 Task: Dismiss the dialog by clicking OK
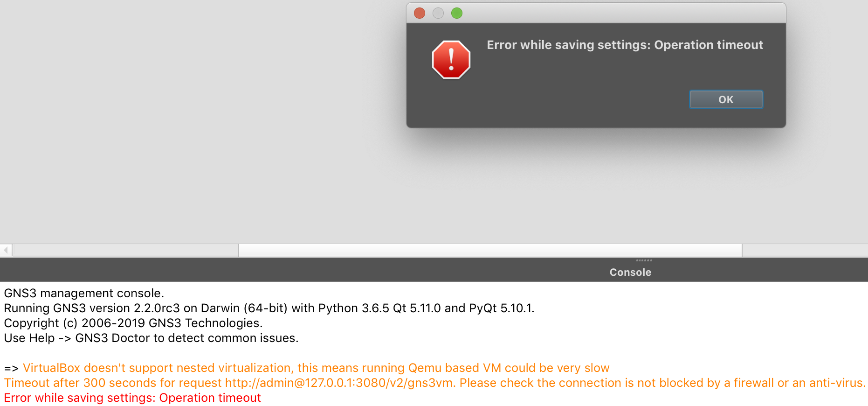(x=725, y=99)
